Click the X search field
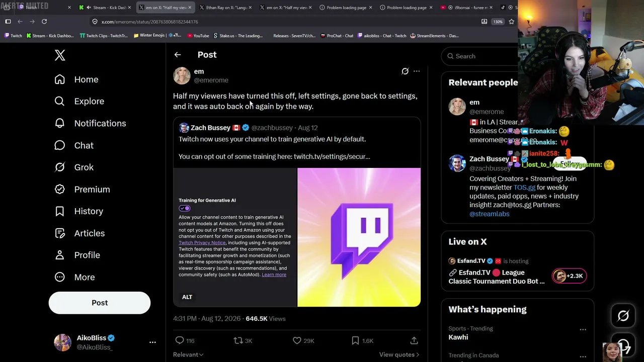The height and width of the screenshot is (362, 644). 480,56
